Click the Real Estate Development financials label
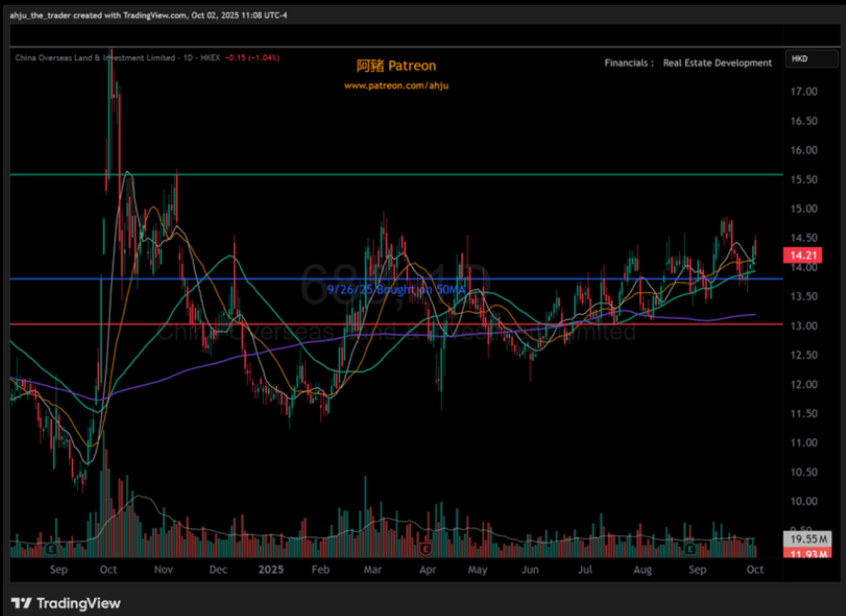This screenshot has height=616, width=846. pos(717,63)
